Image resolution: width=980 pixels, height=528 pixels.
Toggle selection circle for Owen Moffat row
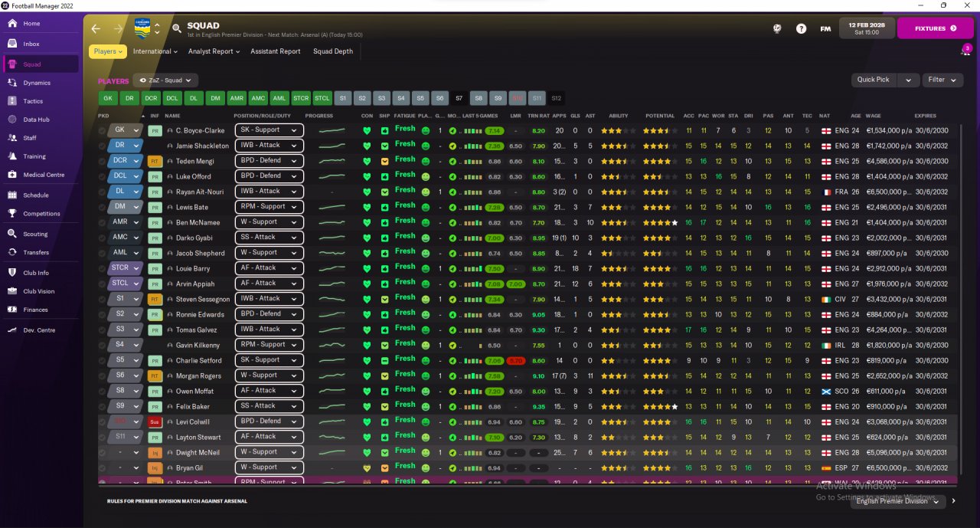pyautogui.click(x=103, y=391)
